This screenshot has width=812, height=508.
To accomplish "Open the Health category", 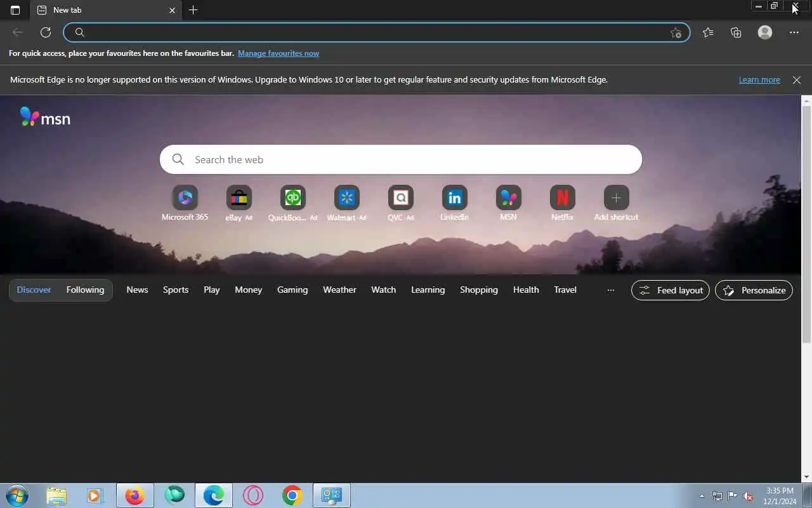I will click(526, 290).
